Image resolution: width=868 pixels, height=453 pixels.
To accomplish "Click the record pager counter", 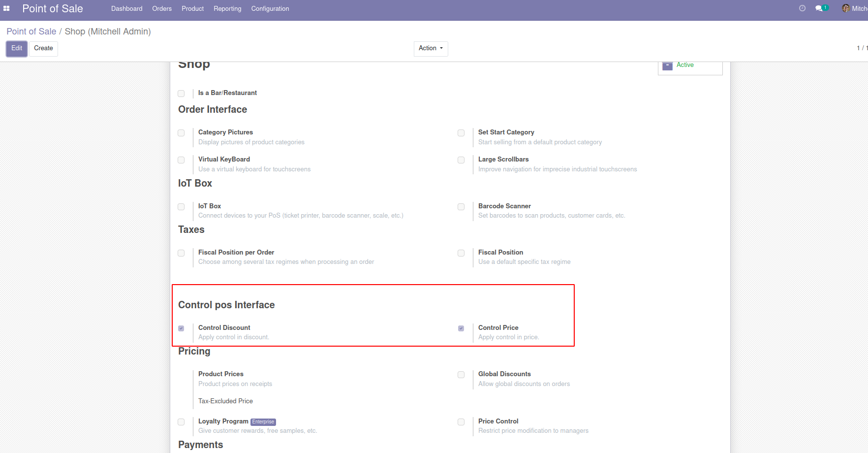I will pos(862,48).
